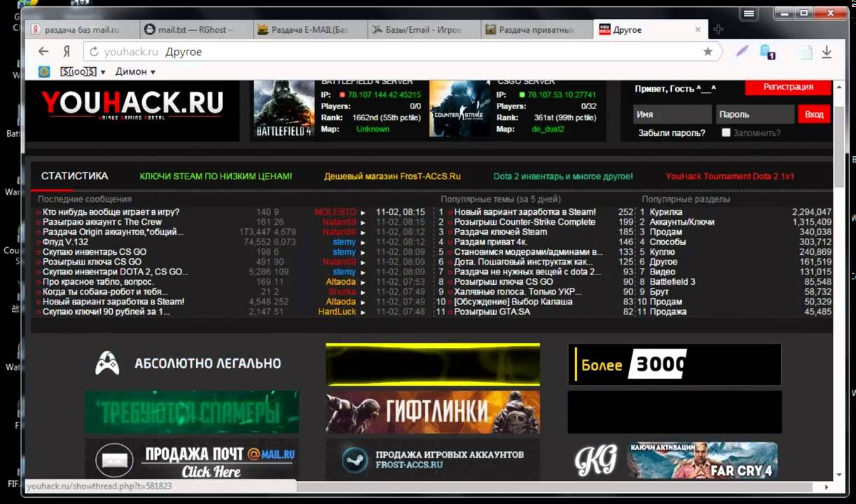The image size is (856, 504).
Task: Bookmark the page with the star icon
Action: point(707,52)
